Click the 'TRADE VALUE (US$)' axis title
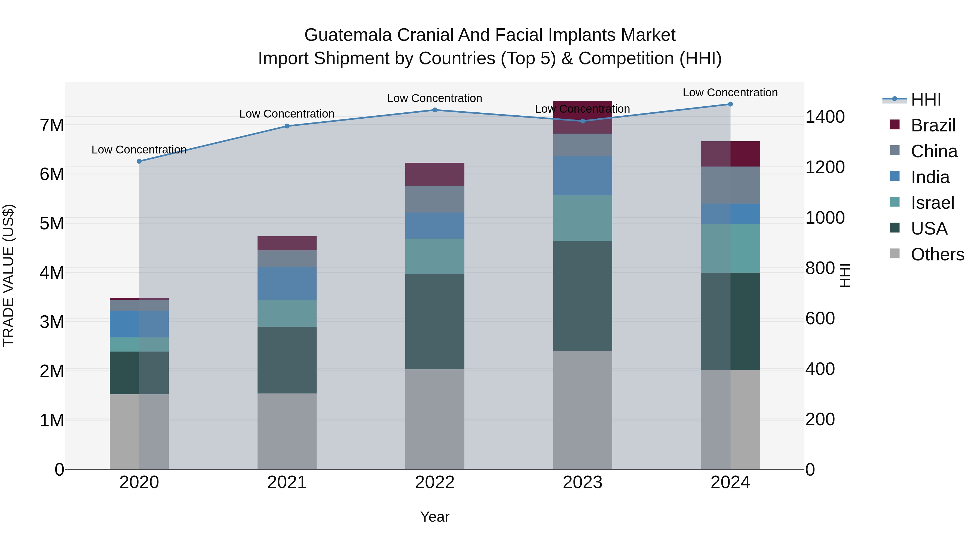 pos(8,275)
